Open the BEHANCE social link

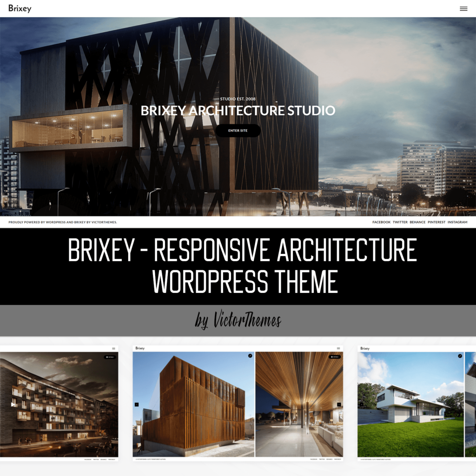(417, 222)
